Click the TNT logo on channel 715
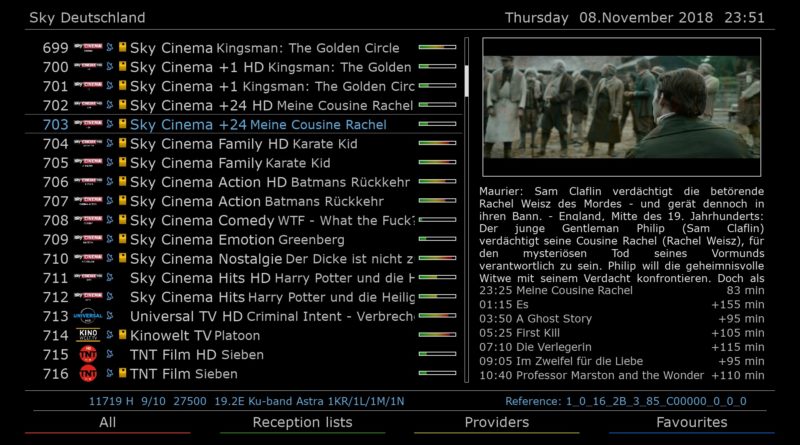 point(88,354)
